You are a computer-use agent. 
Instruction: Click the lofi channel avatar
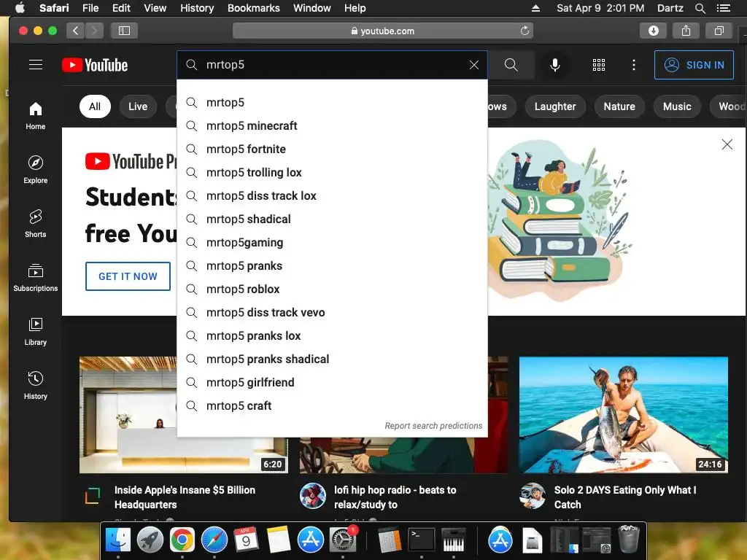(x=313, y=496)
